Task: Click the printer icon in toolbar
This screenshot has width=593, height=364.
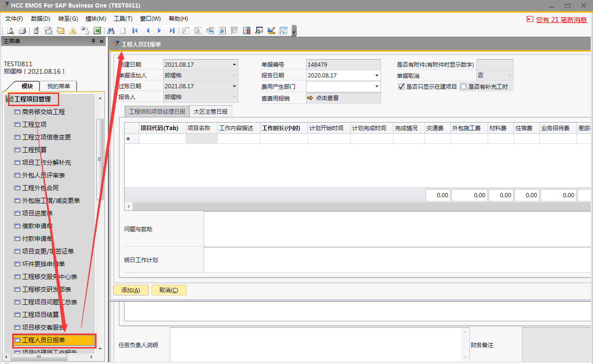Action: click(22, 31)
